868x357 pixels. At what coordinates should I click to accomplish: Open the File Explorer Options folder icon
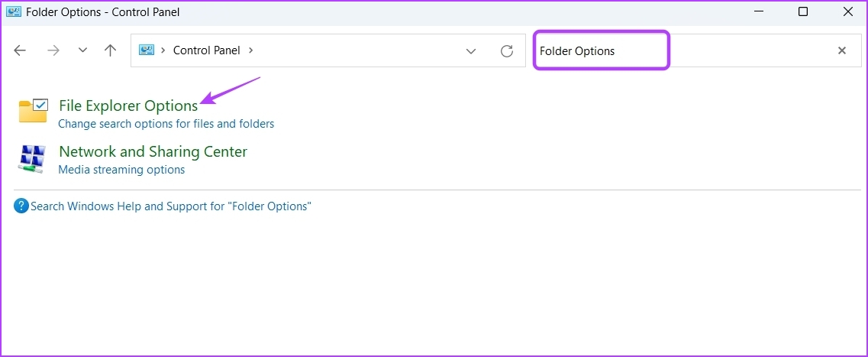33,110
